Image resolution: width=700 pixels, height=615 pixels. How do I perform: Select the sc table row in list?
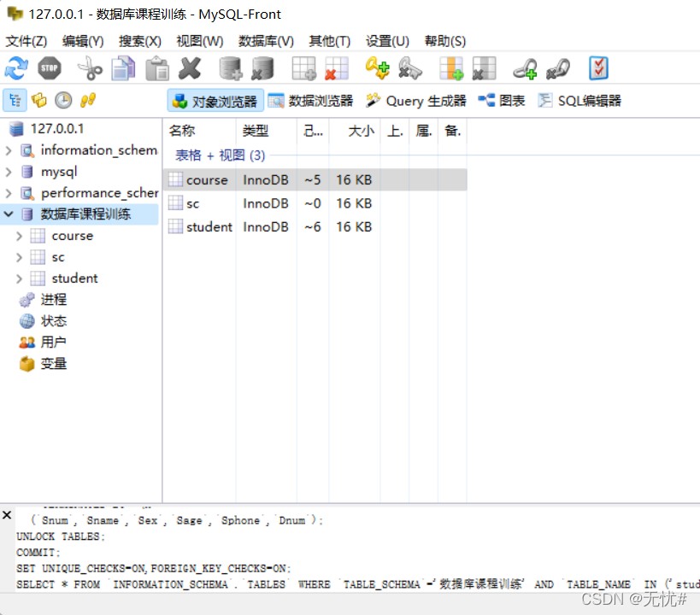[315, 203]
